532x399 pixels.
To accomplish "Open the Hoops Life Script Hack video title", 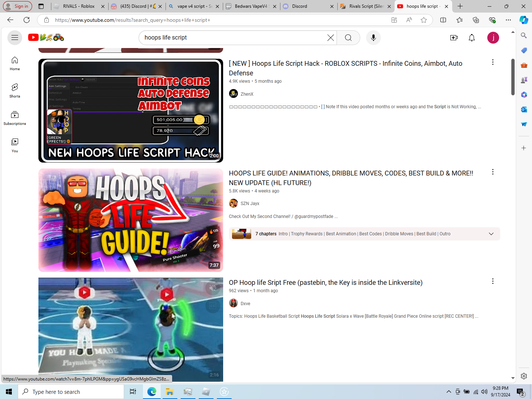I will (x=345, y=68).
